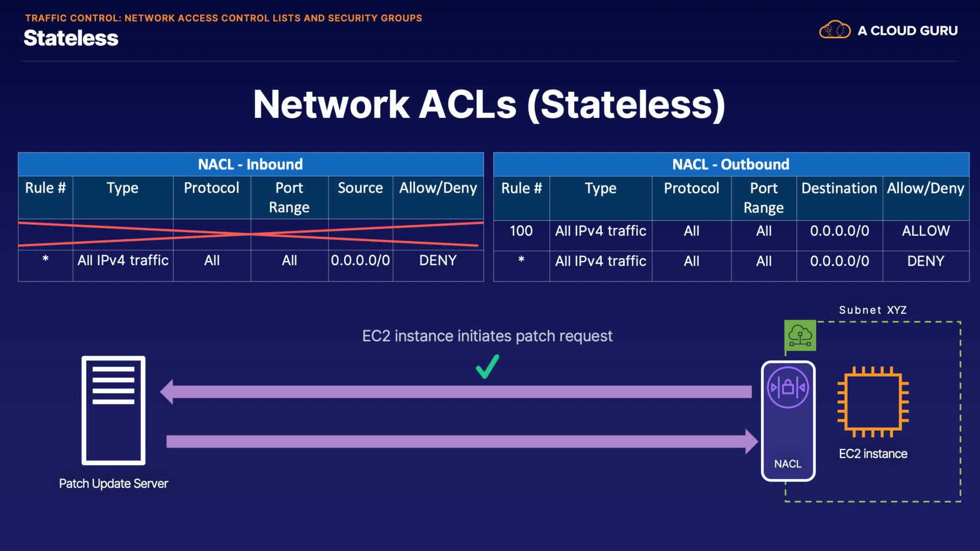Click the Patch Update Server icon
This screenshot has height=551, width=980.
113,410
